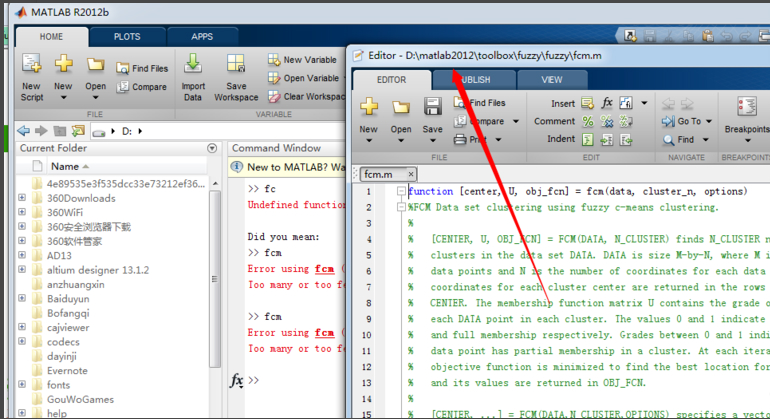Click Browse for folder icon
The height and width of the screenshot is (419, 770).
78,131
